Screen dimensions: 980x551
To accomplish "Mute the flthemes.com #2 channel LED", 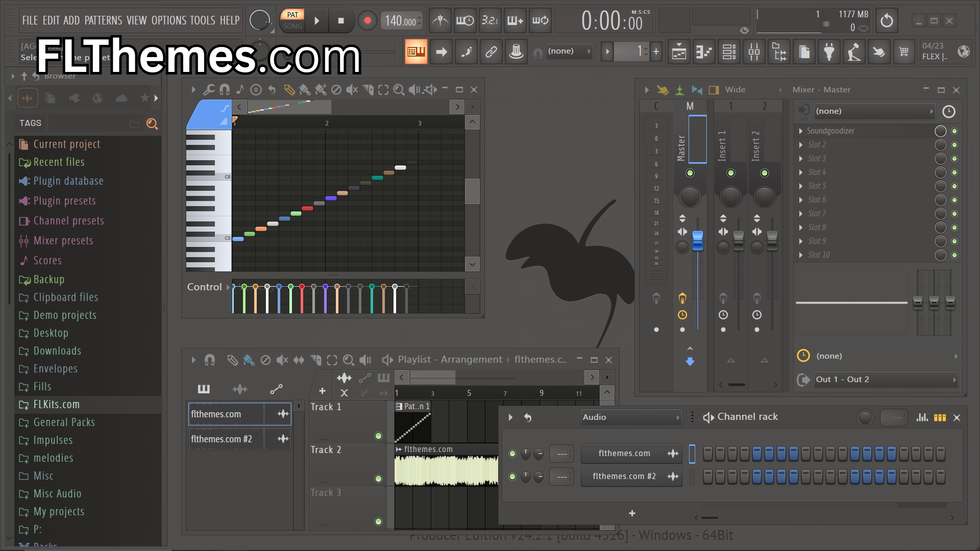I will (512, 477).
